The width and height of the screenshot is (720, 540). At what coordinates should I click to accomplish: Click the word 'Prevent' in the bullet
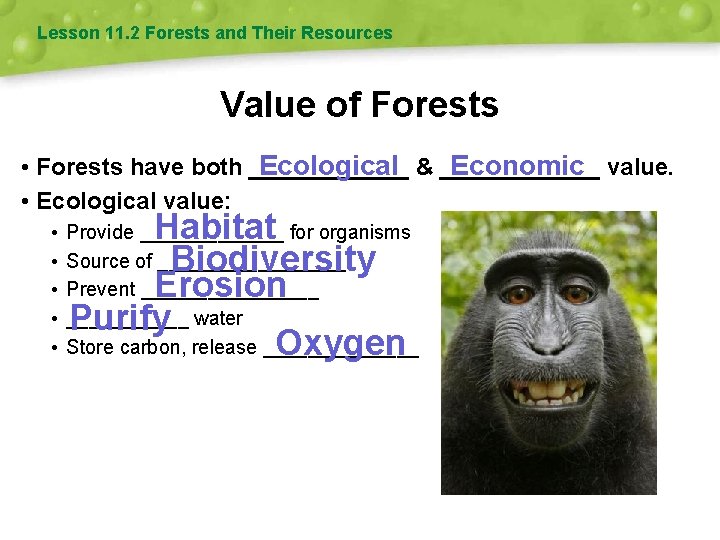[101, 289]
